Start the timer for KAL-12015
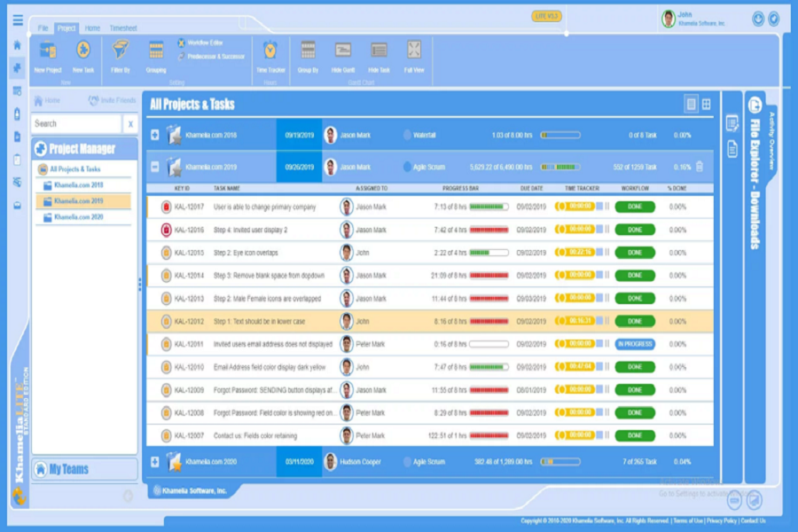 pos(561,252)
